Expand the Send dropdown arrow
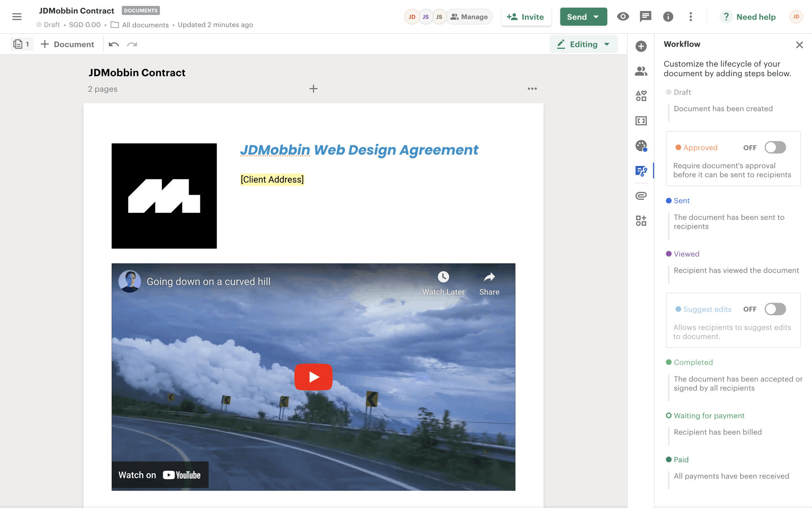This screenshot has width=812, height=508. pos(596,17)
